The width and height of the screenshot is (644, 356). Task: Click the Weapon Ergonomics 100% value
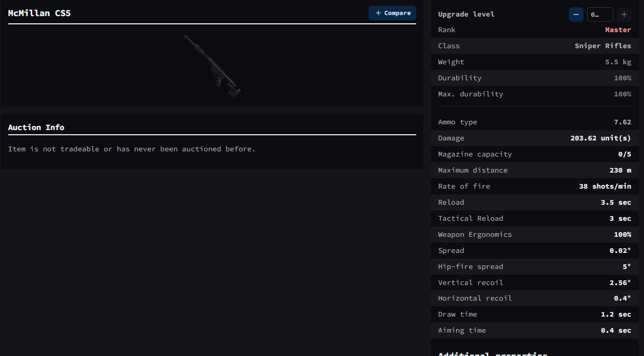click(622, 235)
